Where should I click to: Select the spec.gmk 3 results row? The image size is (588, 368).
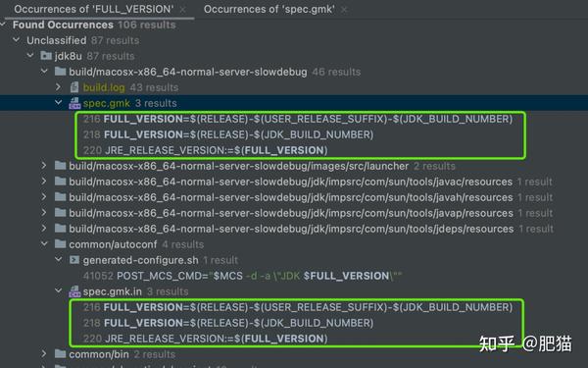pos(294,103)
